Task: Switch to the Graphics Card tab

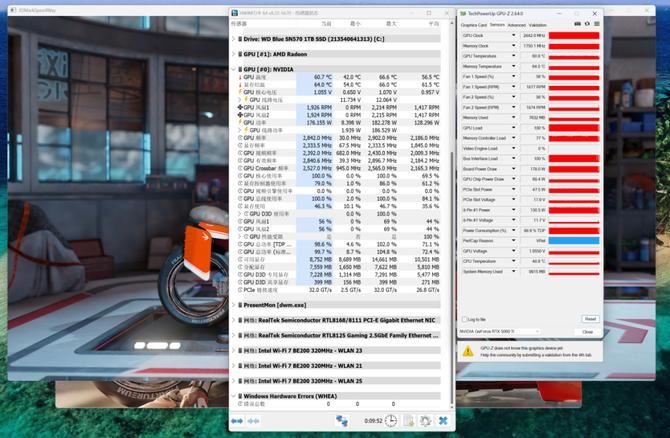Action: coord(473,24)
